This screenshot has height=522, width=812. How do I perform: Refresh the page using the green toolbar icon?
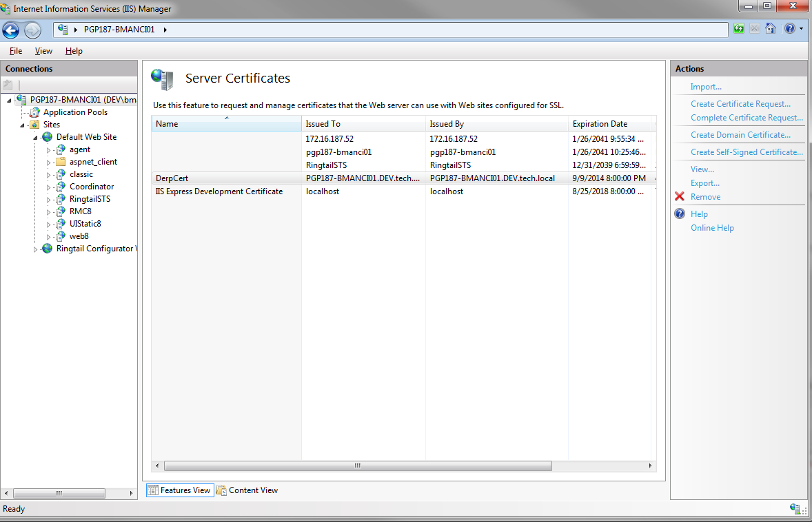(x=739, y=29)
